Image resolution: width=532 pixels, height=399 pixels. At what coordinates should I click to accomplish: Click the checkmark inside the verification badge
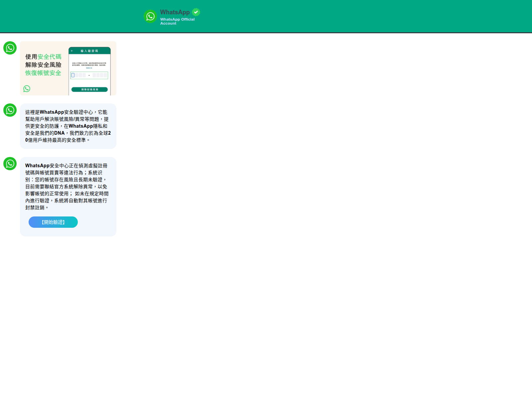coord(196,12)
